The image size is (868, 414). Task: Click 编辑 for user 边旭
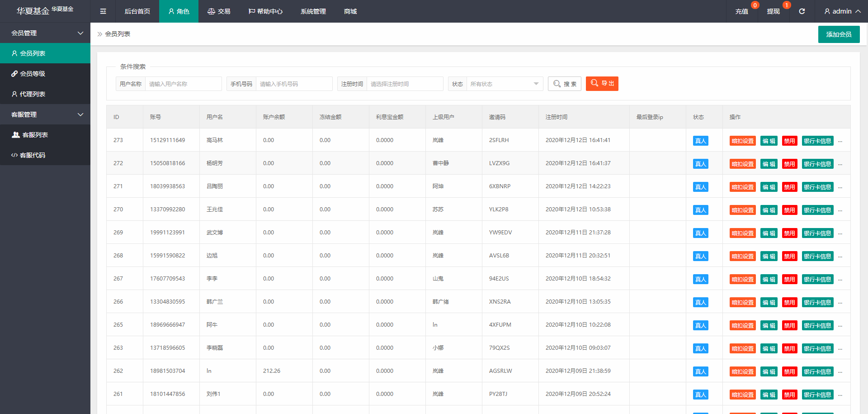(769, 257)
